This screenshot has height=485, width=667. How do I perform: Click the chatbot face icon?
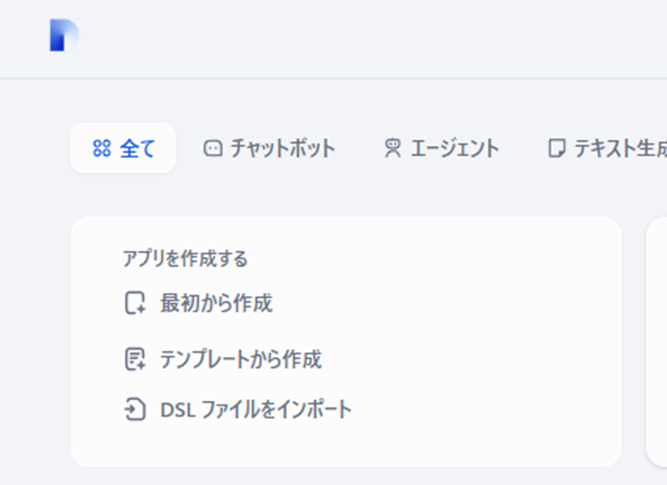(213, 148)
